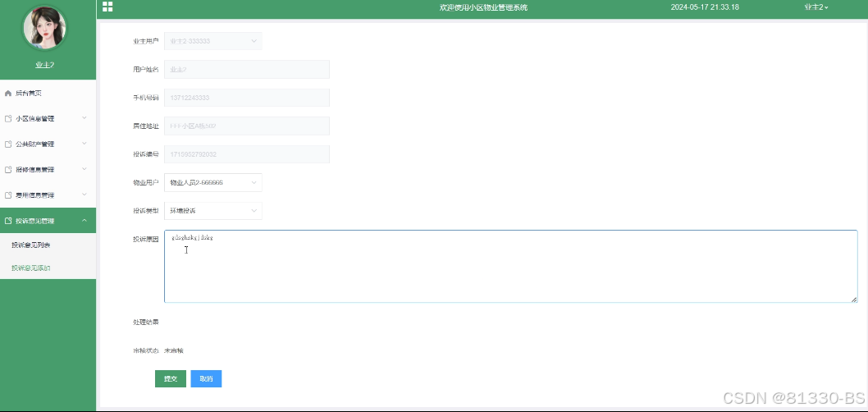The image size is (868, 412).
Task: Open the 报修信息管理 sidebar menu
Action: (48, 169)
